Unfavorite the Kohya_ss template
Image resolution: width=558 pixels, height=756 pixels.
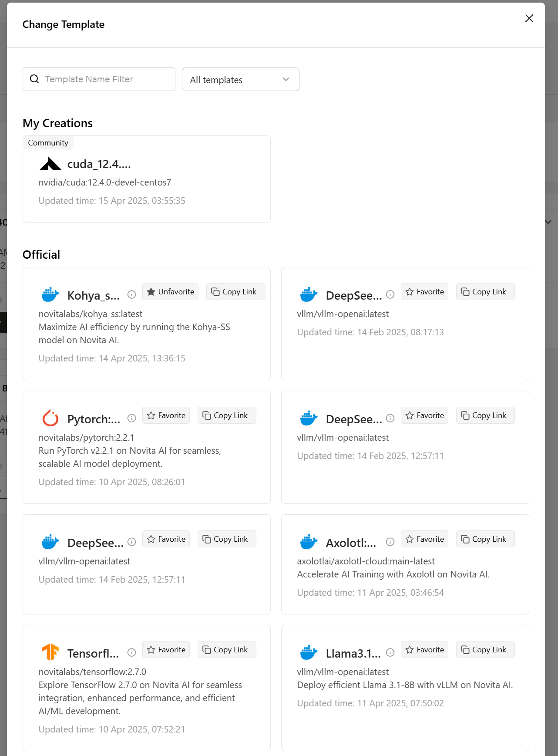pyautogui.click(x=170, y=292)
